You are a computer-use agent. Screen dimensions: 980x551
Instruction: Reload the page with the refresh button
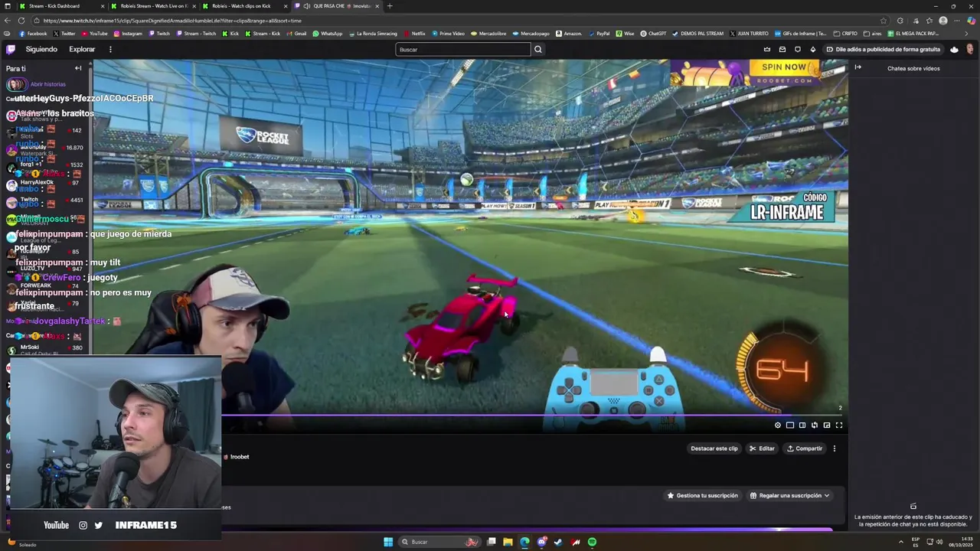pyautogui.click(x=21, y=21)
